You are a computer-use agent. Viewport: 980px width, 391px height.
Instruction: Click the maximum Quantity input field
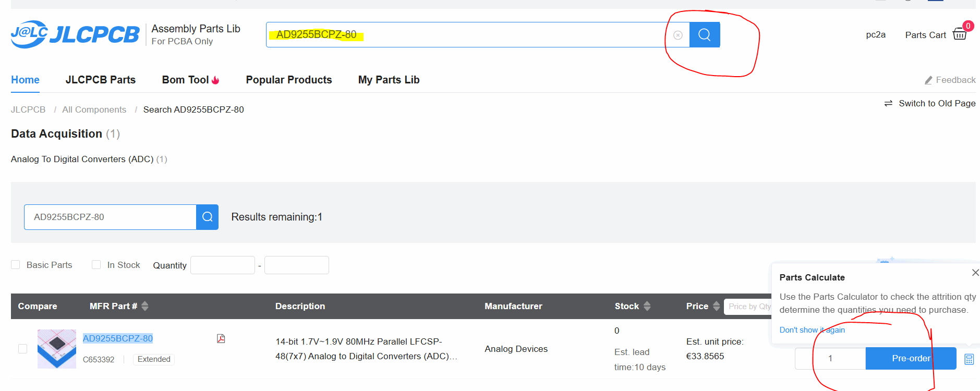297,265
